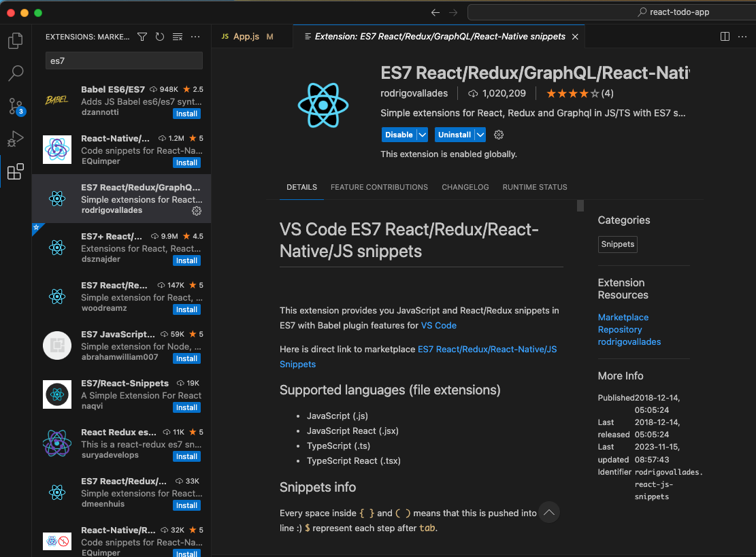Select ES7 React/Redux by dmeenhuis list item
Viewport: 756px width, 557px height.
coord(122,492)
